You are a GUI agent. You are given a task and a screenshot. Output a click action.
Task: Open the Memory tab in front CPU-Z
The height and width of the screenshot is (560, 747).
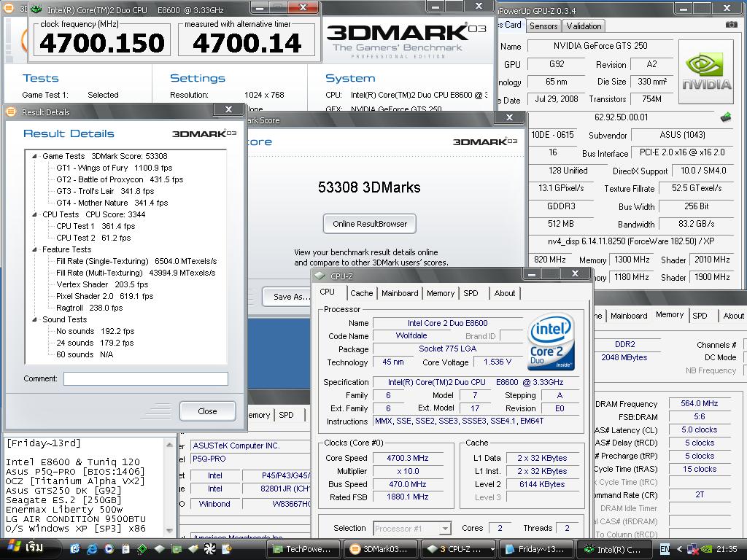click(x=440, y=293)
